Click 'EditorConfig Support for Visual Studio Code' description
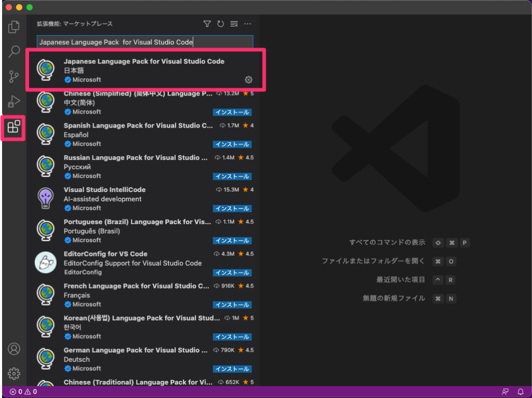The width and height of the screenshot is (532, 398). [132, 263]
